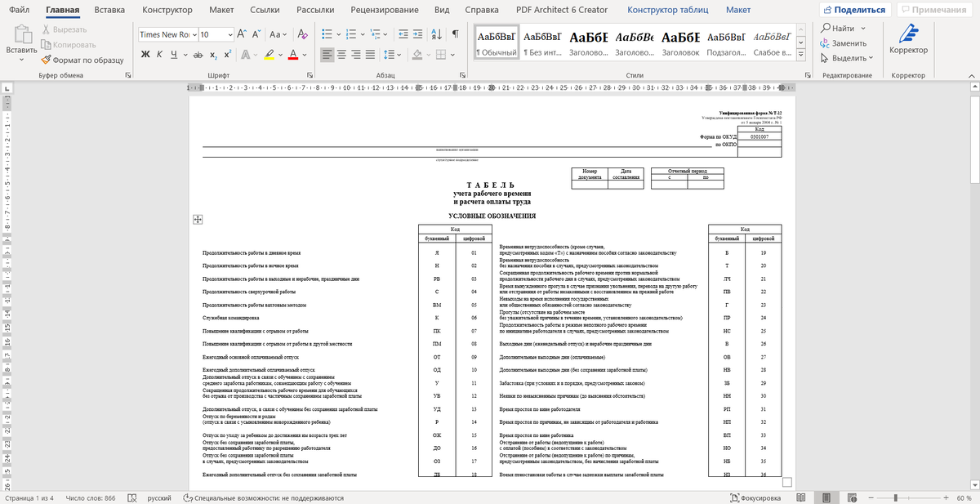Click the Примечания (Comments) button
980x504 pixels.
click(935, 10)
